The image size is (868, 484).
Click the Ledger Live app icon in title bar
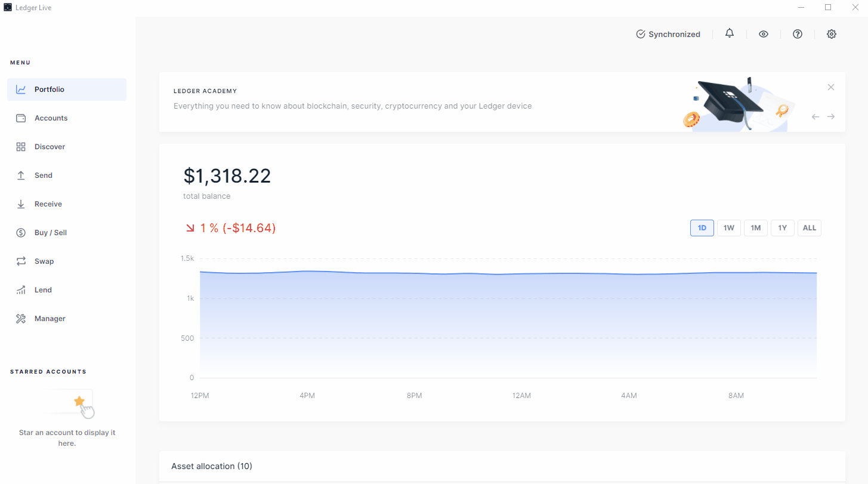(8, 7)
